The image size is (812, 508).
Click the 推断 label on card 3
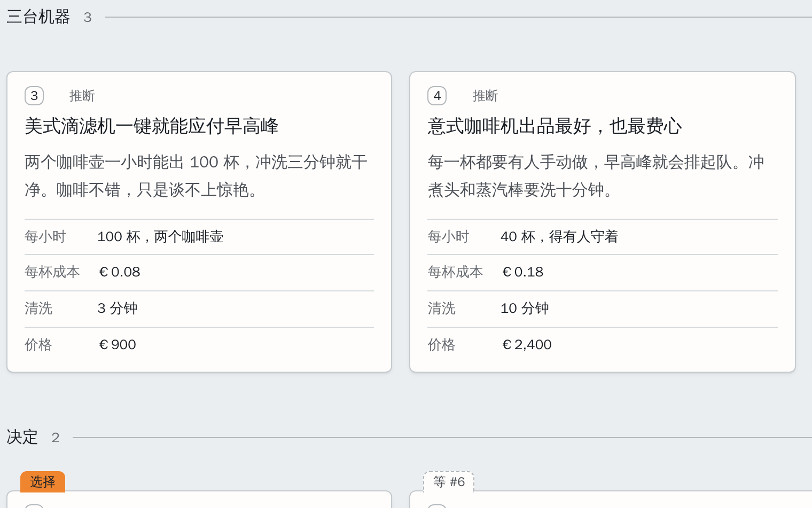click(x=82, y=96)
